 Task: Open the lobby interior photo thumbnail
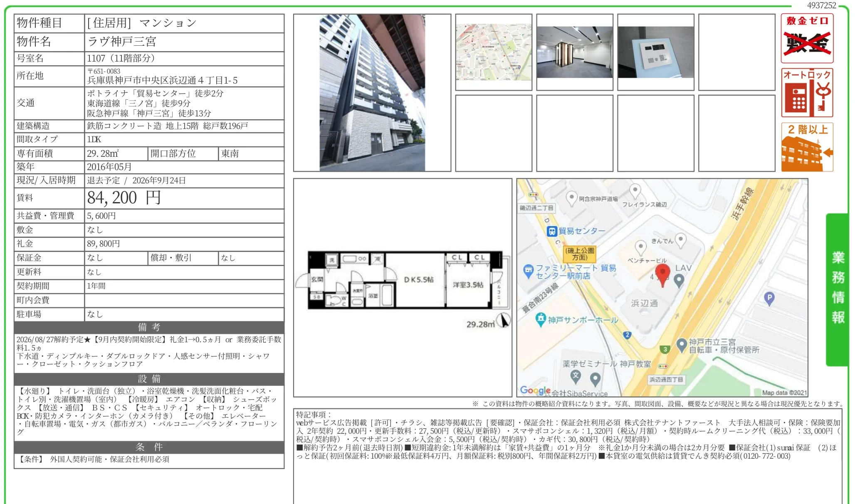[575, 52]
